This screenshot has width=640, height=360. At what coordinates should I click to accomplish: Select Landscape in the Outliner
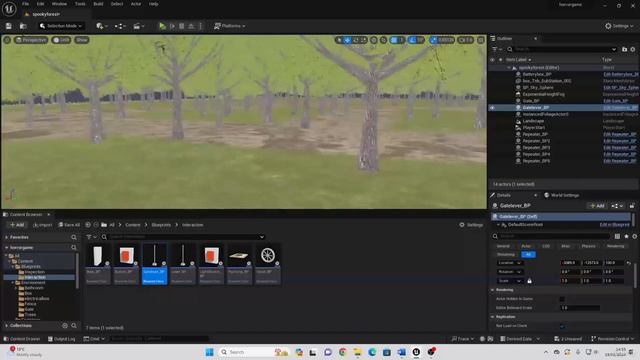533,121
